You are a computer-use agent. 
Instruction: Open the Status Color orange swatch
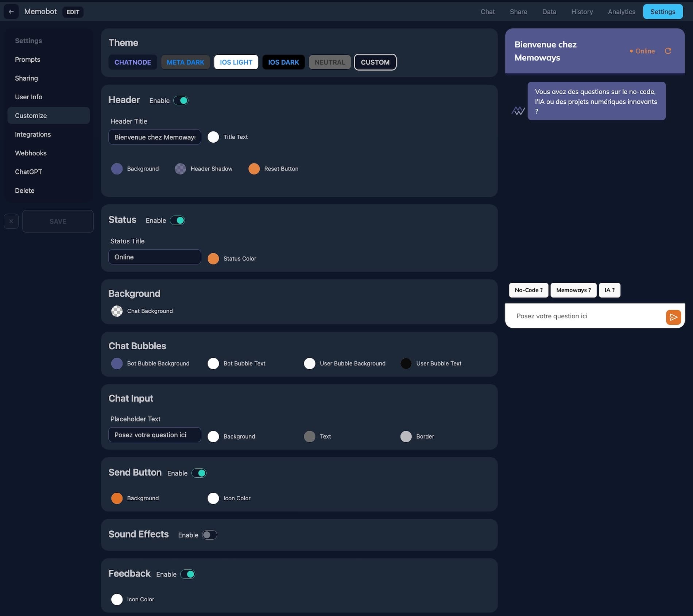coord(213,258)
